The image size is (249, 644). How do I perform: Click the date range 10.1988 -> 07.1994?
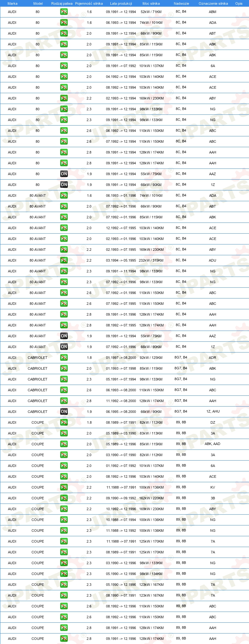121,520
